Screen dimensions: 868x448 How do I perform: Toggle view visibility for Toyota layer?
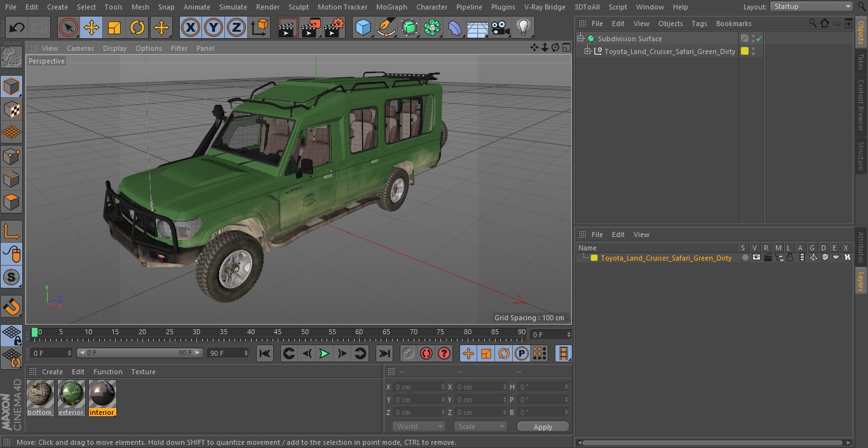point(756,258)
